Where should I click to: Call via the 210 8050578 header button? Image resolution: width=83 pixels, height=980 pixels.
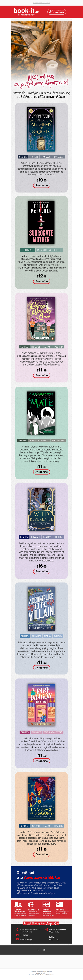click(x=56, y=12)
